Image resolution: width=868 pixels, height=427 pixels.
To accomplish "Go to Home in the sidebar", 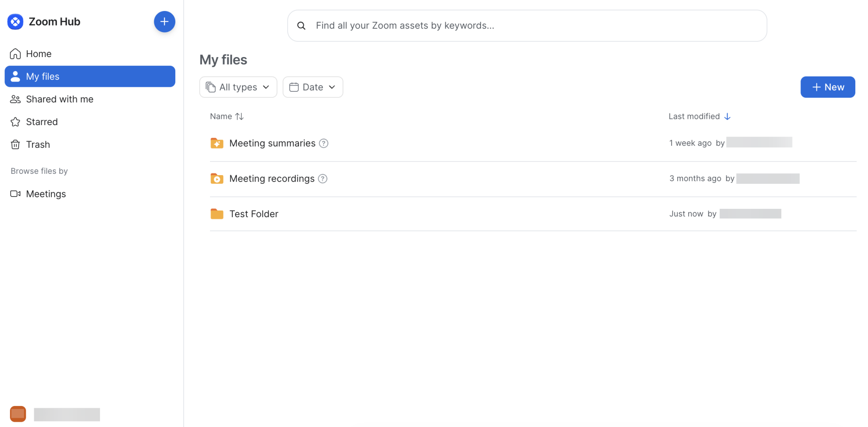I will coord(39,54).
